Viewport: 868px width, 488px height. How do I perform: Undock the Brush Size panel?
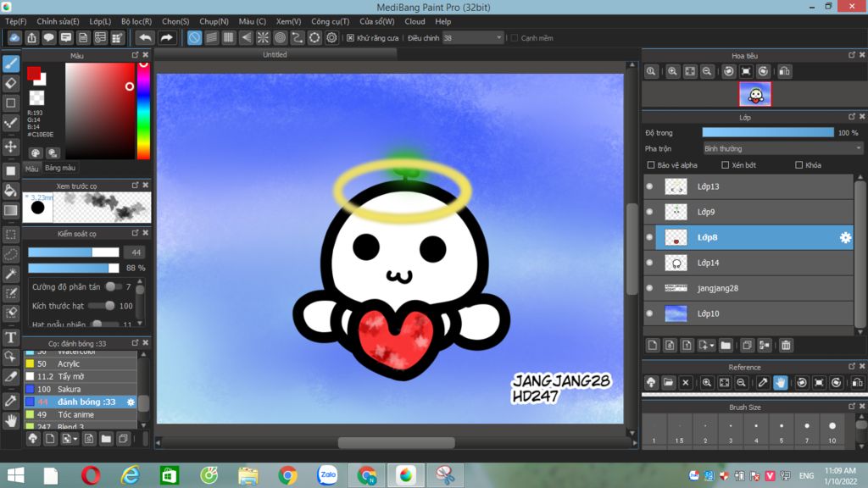(x=851, y=406)
